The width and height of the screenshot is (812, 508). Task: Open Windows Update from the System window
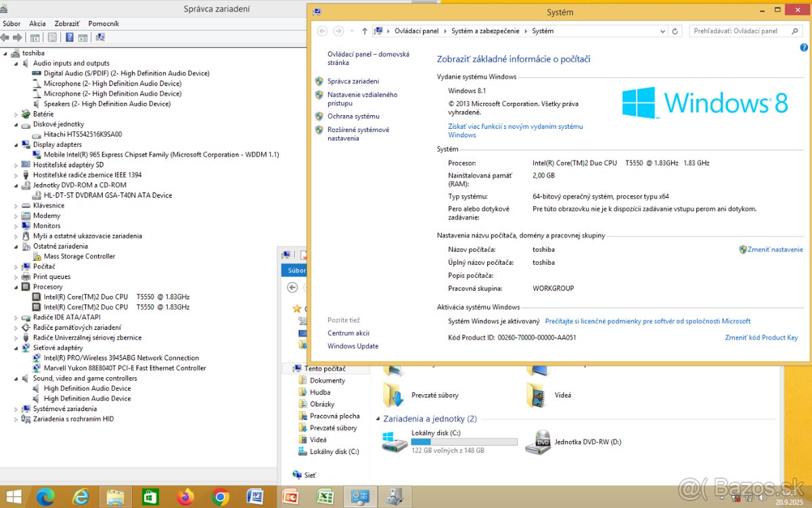[x=353, y=345]
